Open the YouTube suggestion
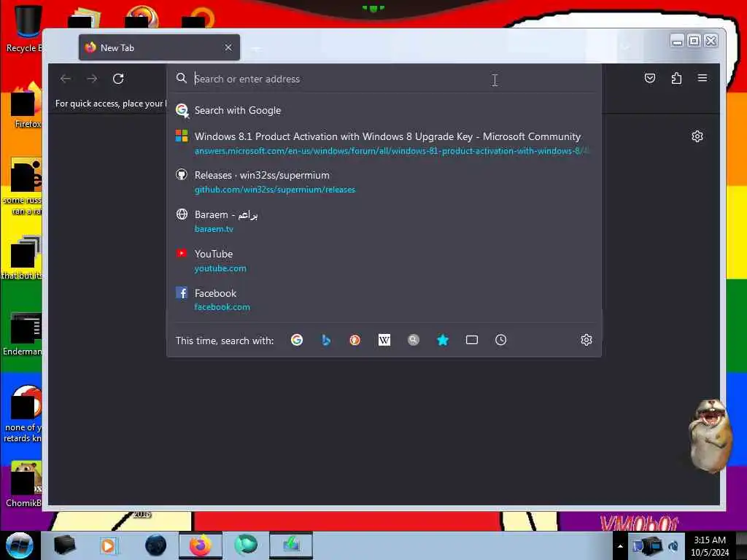 point(384,260)
